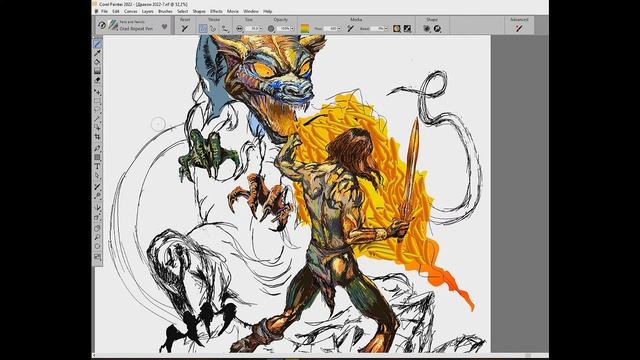Screen dimensions: 640x360
Task: Open the Brushes menu
Action: click(165, 11)
